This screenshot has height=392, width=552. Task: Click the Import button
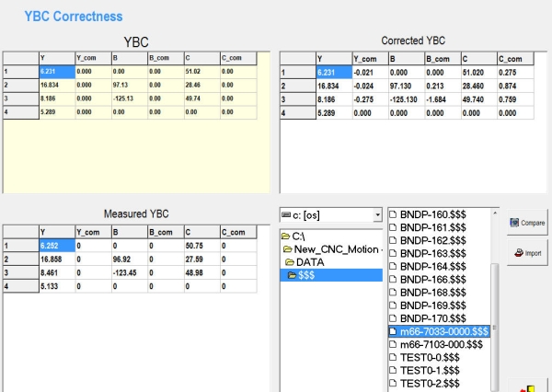(526, 252)
